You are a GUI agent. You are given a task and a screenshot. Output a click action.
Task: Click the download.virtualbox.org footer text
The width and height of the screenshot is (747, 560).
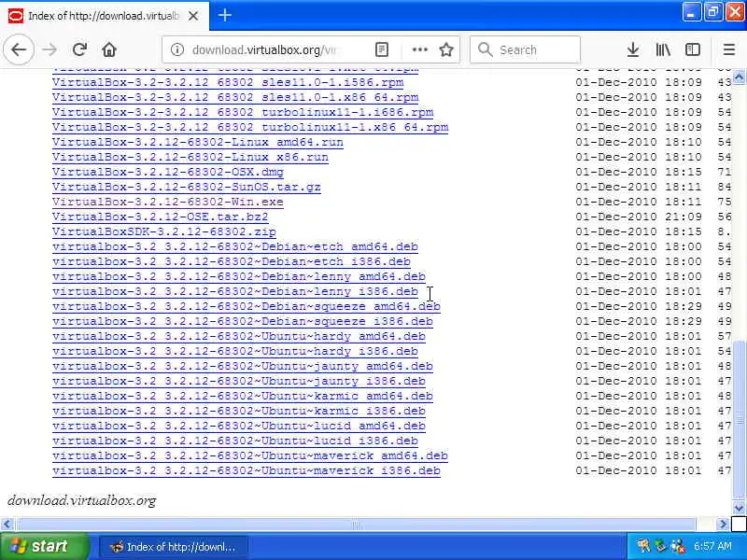click(x=82, y=500)
